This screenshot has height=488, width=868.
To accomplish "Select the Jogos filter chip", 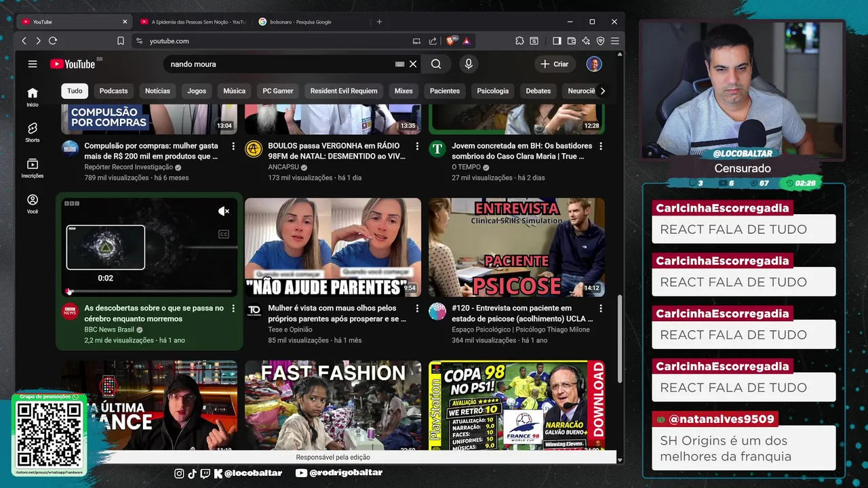I will click(197, 91).
